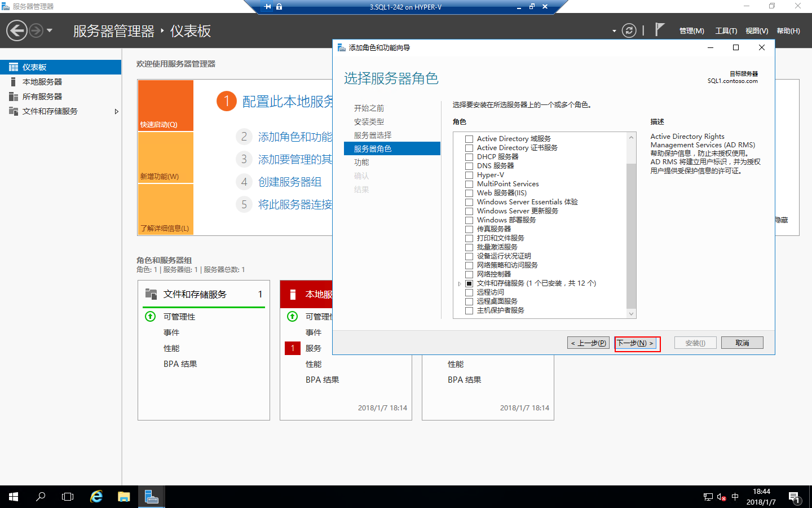Select 本地服务器 in the left sidebar

click(x=60, y=82)
